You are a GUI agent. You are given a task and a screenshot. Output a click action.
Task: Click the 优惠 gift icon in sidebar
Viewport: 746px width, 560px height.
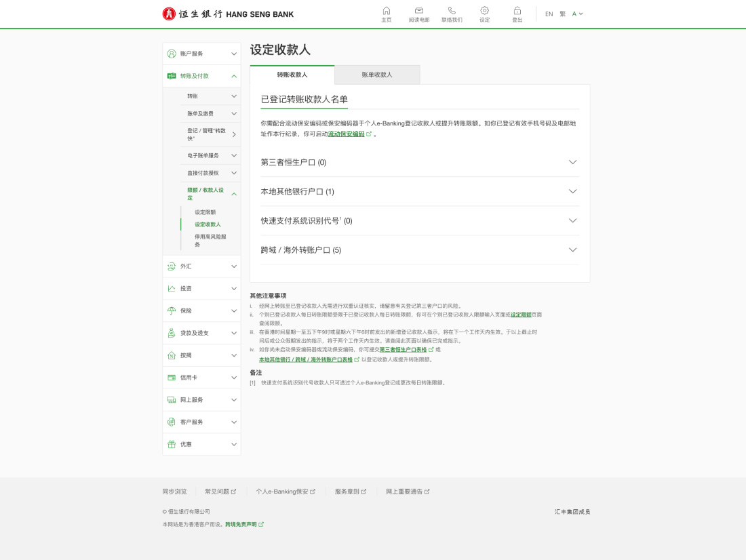click(x=172, y=444)
